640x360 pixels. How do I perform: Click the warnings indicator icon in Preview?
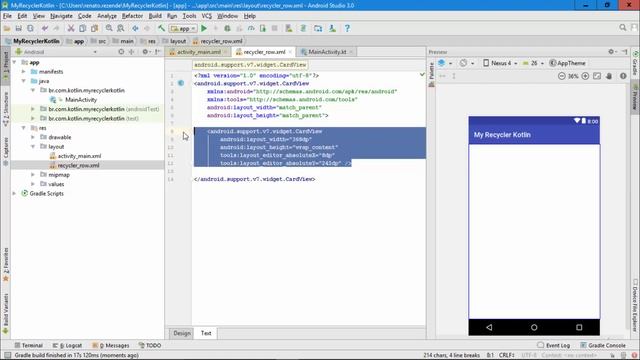623,76
